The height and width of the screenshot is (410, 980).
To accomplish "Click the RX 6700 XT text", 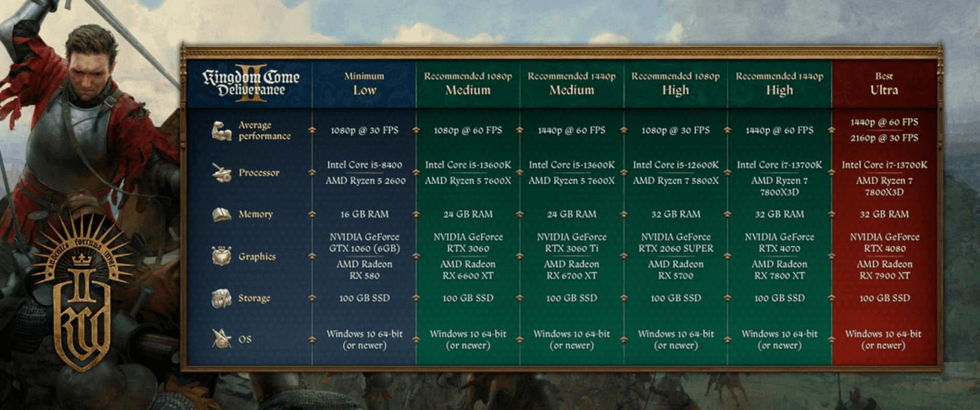I will coord(572,276).
